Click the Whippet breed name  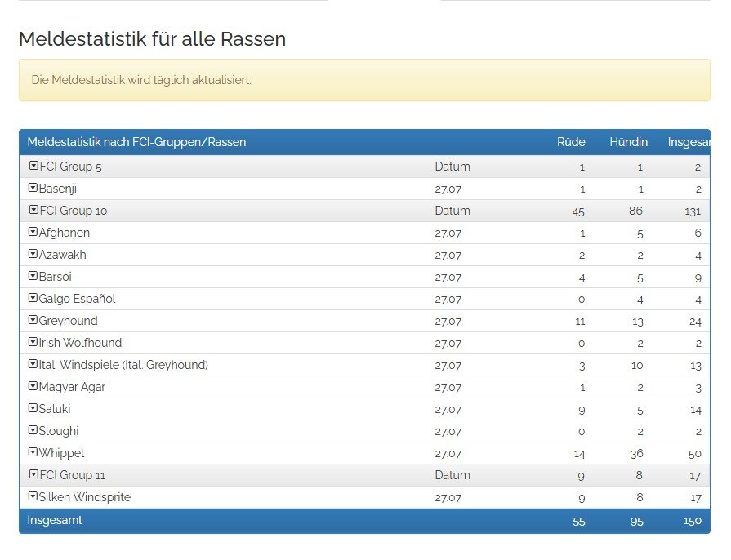click(x=61, y=453)
